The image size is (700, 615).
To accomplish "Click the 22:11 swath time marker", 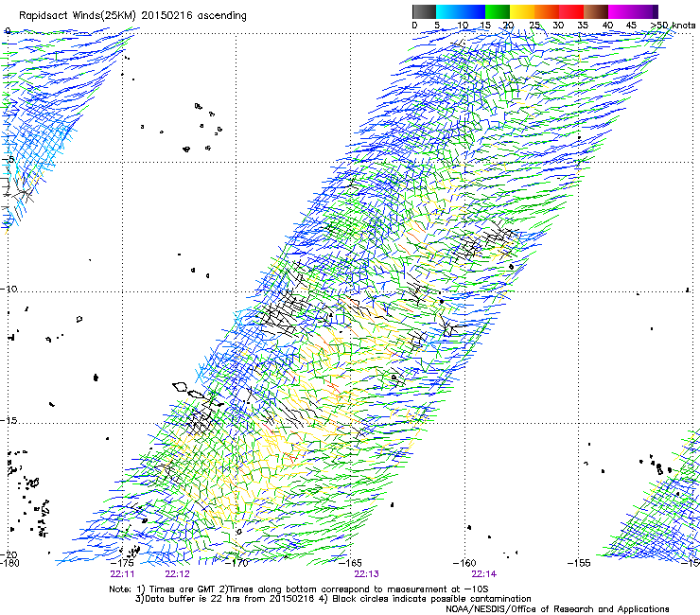I will click(x=122, y=574).
